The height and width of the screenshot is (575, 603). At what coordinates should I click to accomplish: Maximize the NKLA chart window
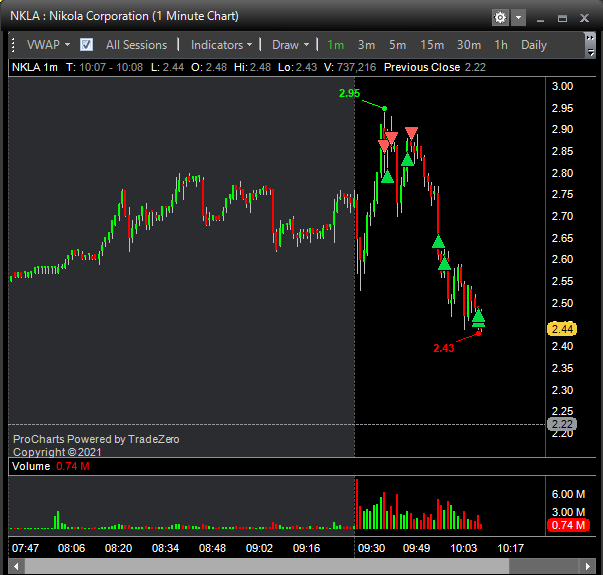(562, 18)
